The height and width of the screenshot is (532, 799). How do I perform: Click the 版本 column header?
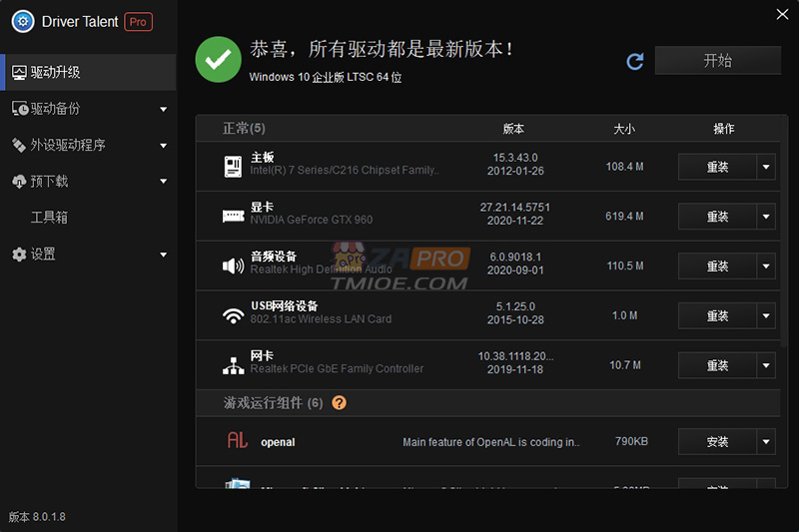(513, 129)
